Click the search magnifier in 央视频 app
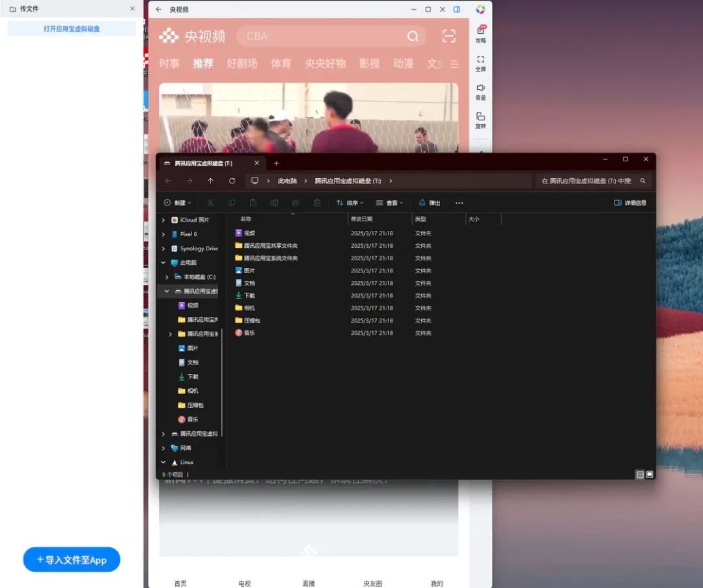Screen dimensions: 703x588 click(413, 36)
